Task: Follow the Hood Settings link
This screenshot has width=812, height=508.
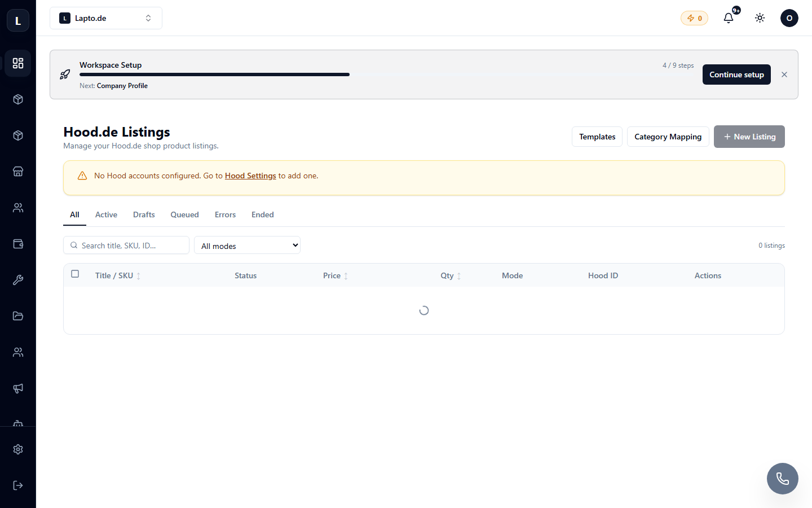Action: click(250, 176)
